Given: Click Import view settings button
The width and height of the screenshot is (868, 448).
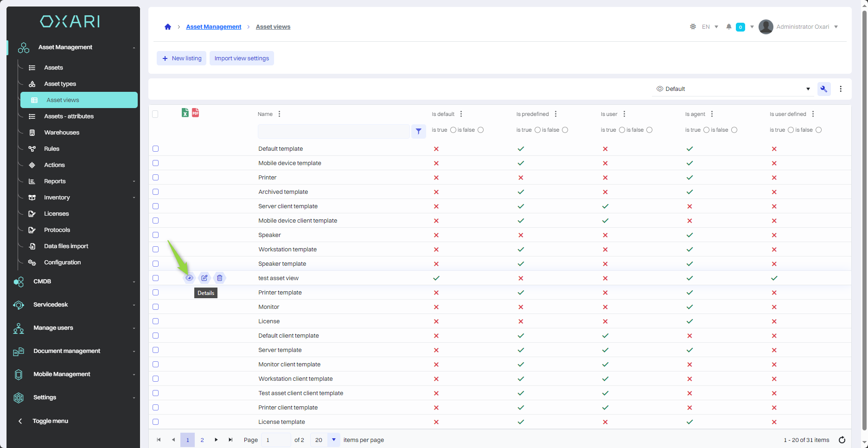Looking at the screenshot, I should coord(242,58).
